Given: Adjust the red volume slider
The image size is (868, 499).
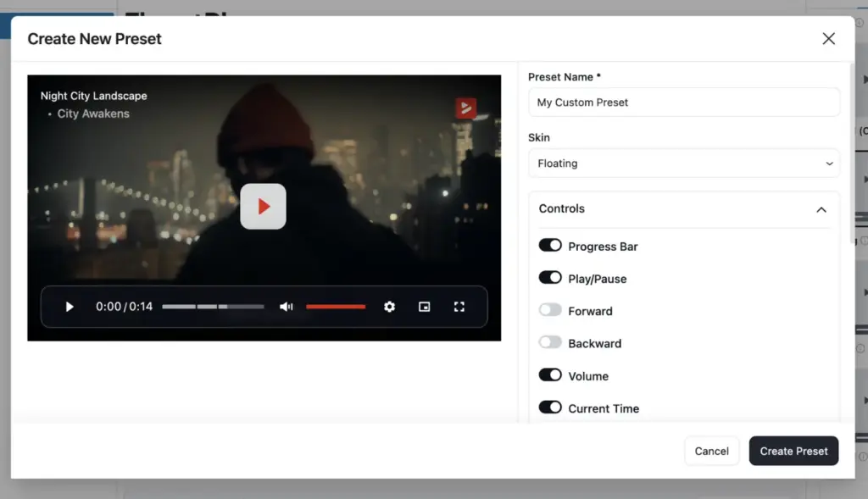Looking at the screenshot, I should [336, 307].
